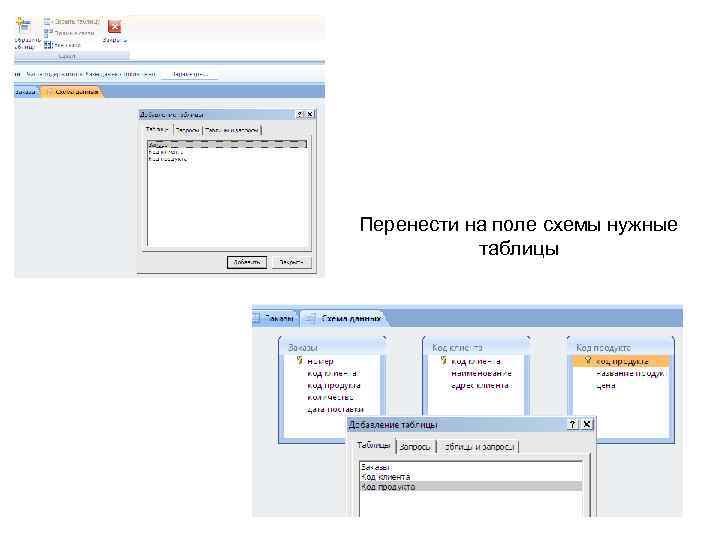Select Код клиента field in Заказы table

point(333,374)
